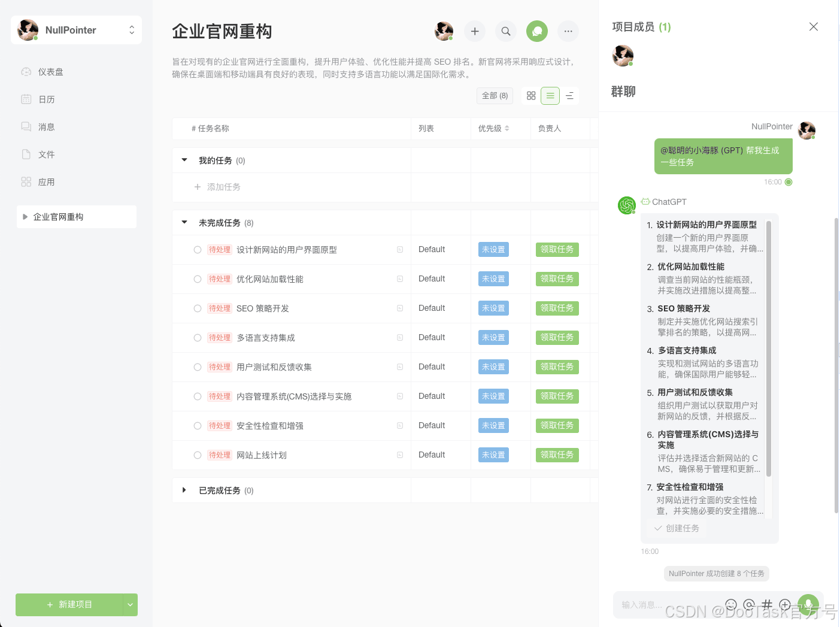Click 未设置 priority for 安全性检查和增强

[493, 426]
